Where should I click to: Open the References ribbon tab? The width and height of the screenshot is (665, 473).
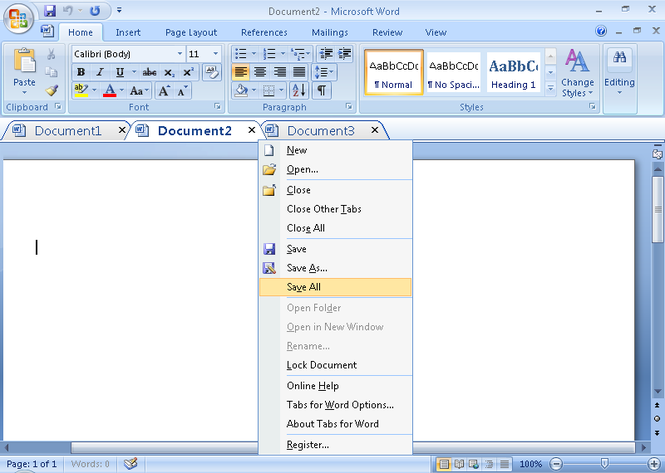click(x=264, y=33)
